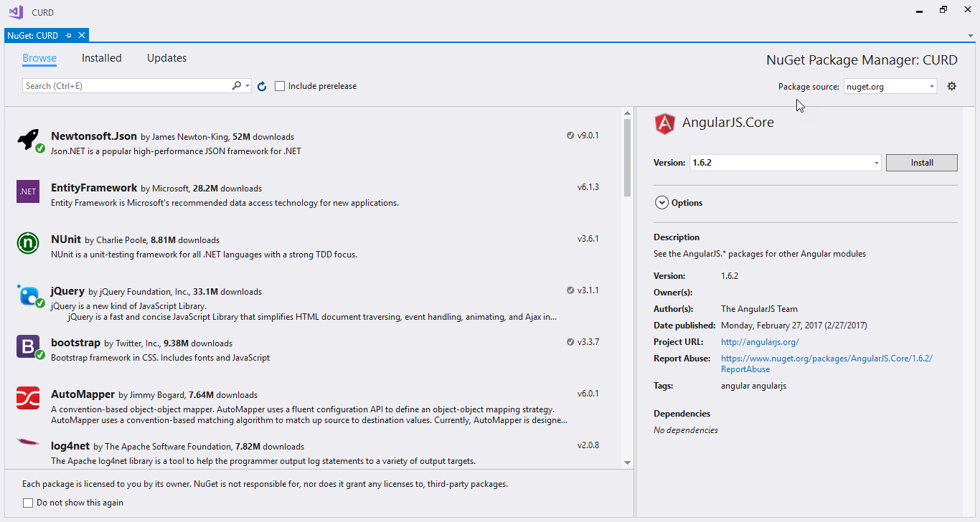
Task: Expand the Options section
Action: 679,203
